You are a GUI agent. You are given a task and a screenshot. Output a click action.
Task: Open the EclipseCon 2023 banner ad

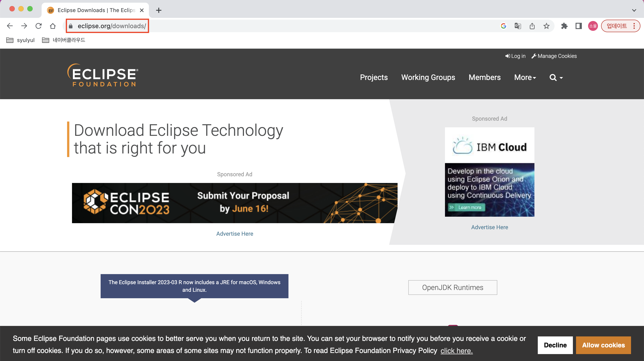point(234,203)
